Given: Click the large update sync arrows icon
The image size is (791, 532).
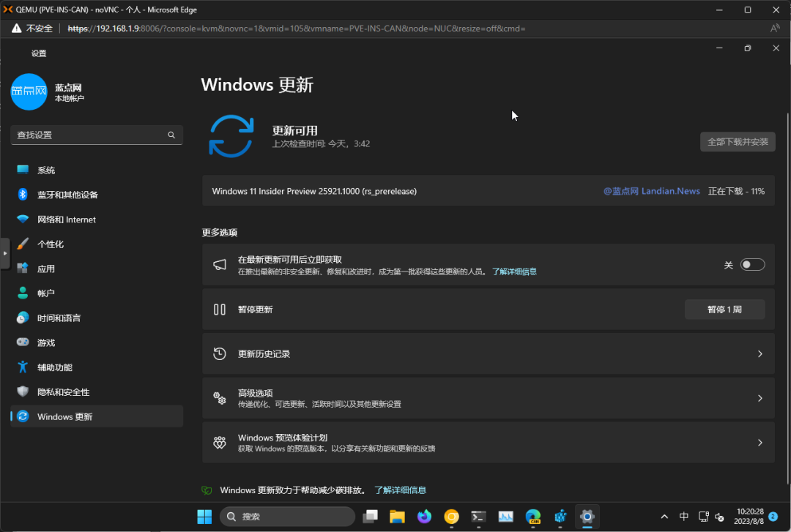Looking at the screenshot, I should pos(231,136).
